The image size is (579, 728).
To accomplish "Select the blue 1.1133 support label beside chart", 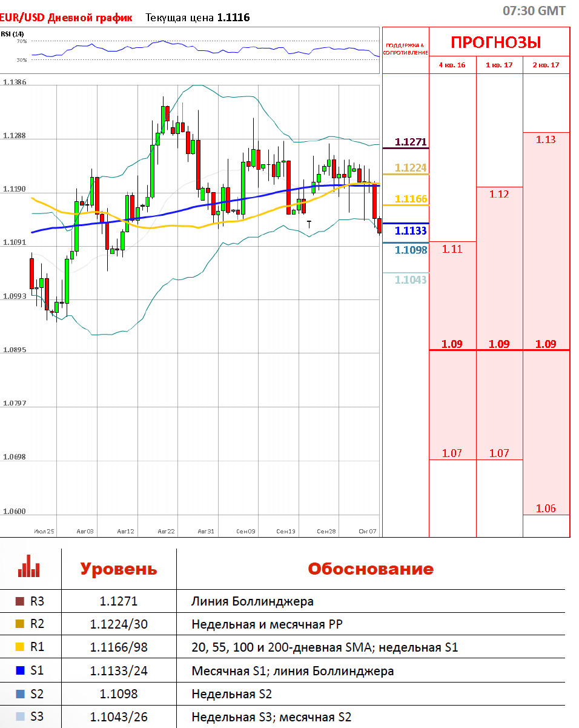I will pyautogui.click(x=411, y=230).
